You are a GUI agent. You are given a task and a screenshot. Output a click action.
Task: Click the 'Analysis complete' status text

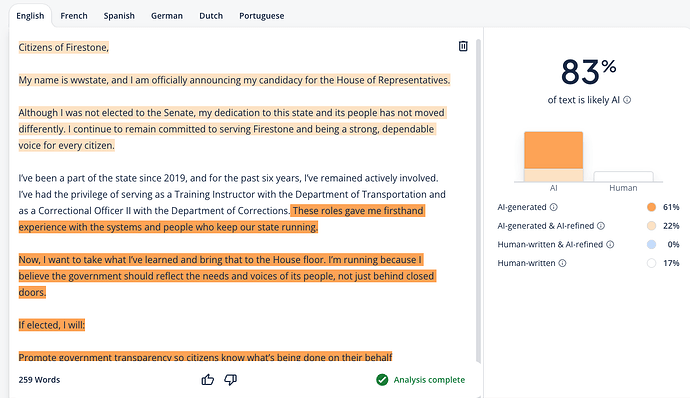point(429,380)
